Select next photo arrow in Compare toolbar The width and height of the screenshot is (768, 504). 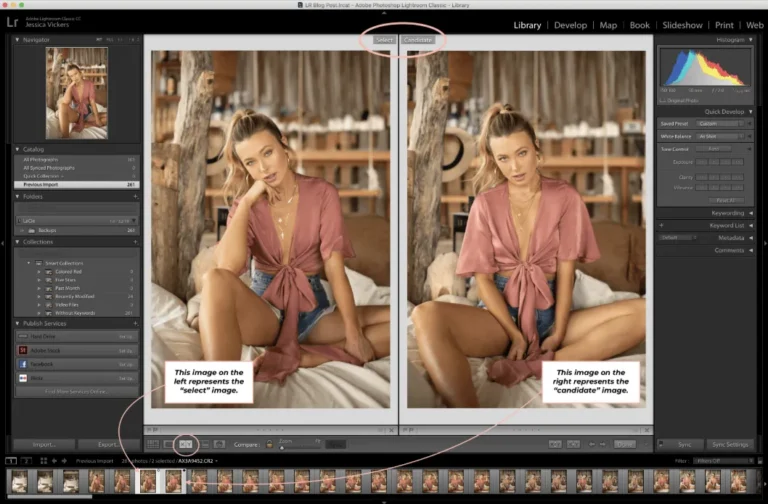point(602,444)
